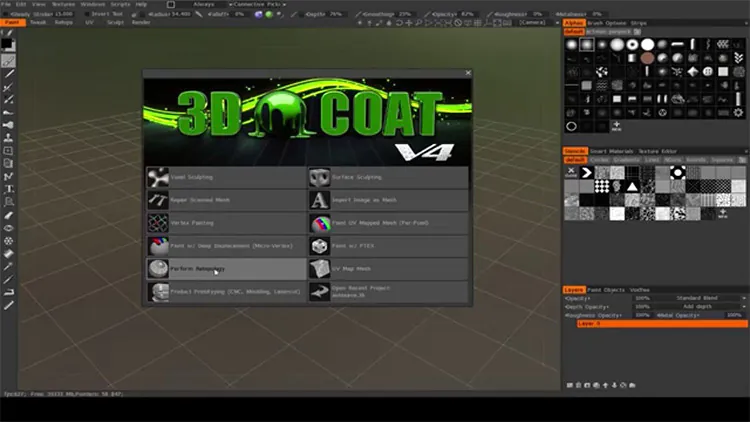Toggle the Steady Stroke checkbox
This screenshot has width=750, height=422.
pyautogui.click(x=6, y=14)
